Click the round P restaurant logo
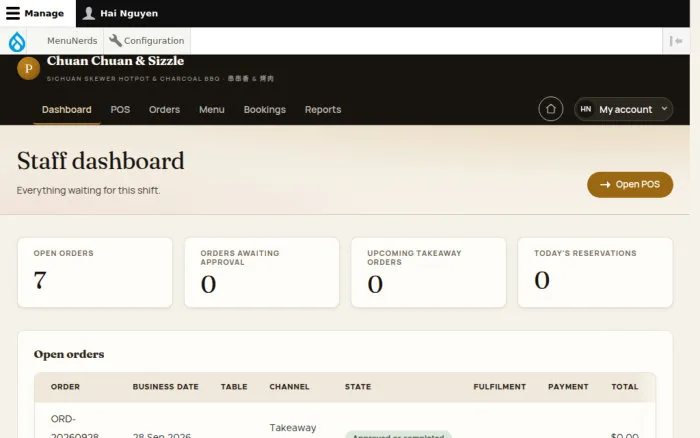This screenshot has height=438, width=700. 29,68
